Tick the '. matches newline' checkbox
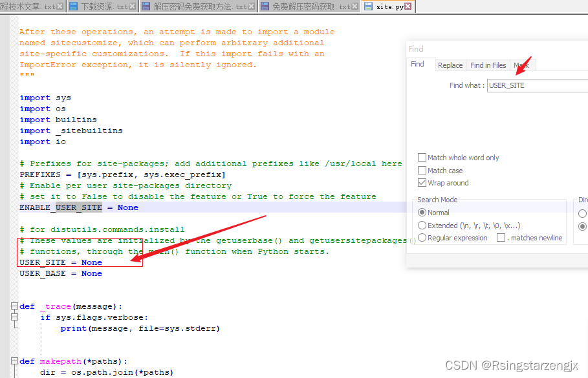The width and height of the screenshot is (588, 378). 501,238
